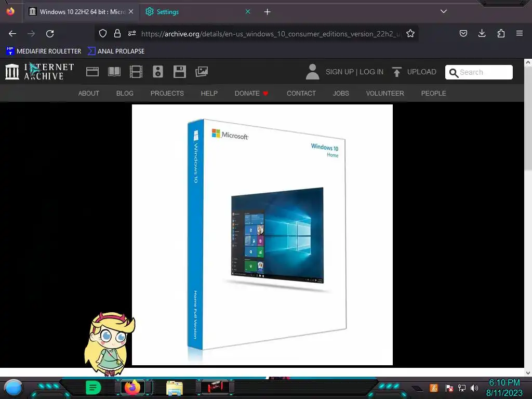Bookmark this page with the star icon
Viewport: 532px width, 399px height.
click(410, 33)
